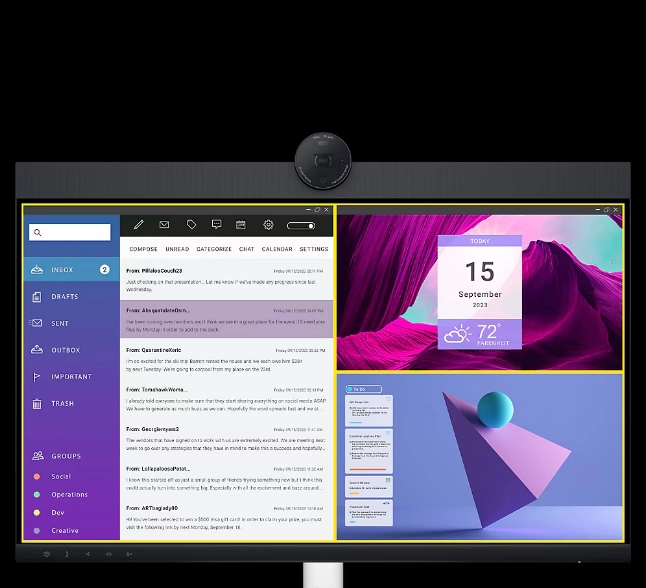The height and width of the screenshot is (588, 646).
Task: Click the Outbox tray icon
Action: [x=37, y=350]
